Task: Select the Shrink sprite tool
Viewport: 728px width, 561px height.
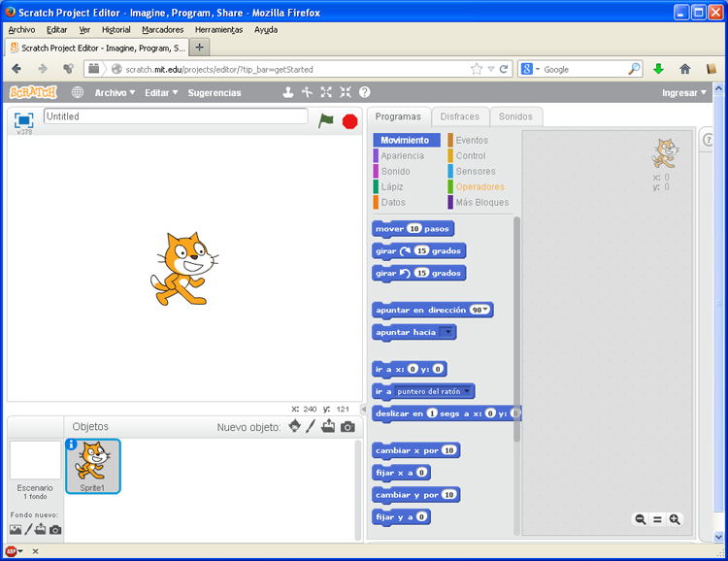Action: [346, 92]
